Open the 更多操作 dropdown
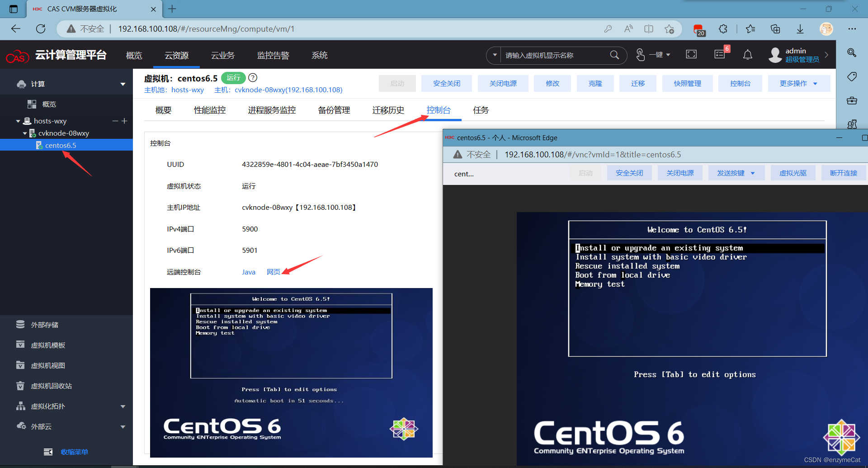The image size is (868, 468). [x=799, y=84]
